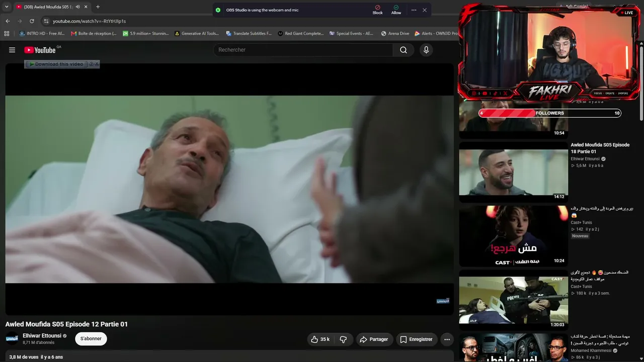Open Awled Moufida S05 Episode 18 title
Screen dimensions: 644x362
600,148
